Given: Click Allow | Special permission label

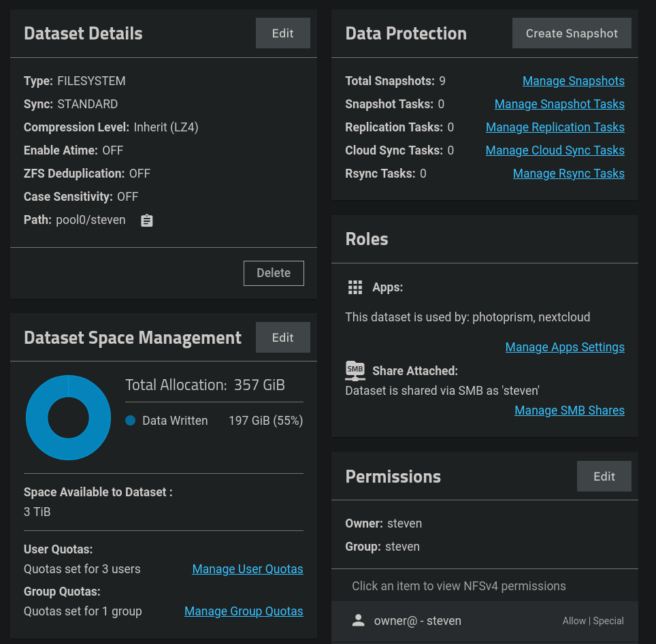Looking at the screenshot, I should coord(593,621).
